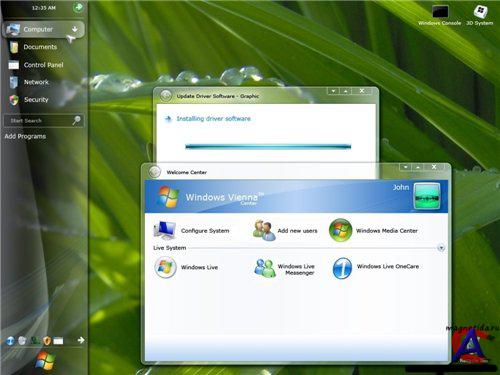Click the Welcome Center title bar text
The image size is (500, 375).
187,172
